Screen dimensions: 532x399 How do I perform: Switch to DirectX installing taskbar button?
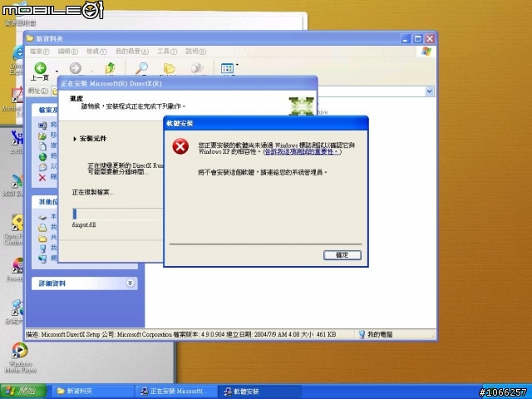tap(176, 392)
